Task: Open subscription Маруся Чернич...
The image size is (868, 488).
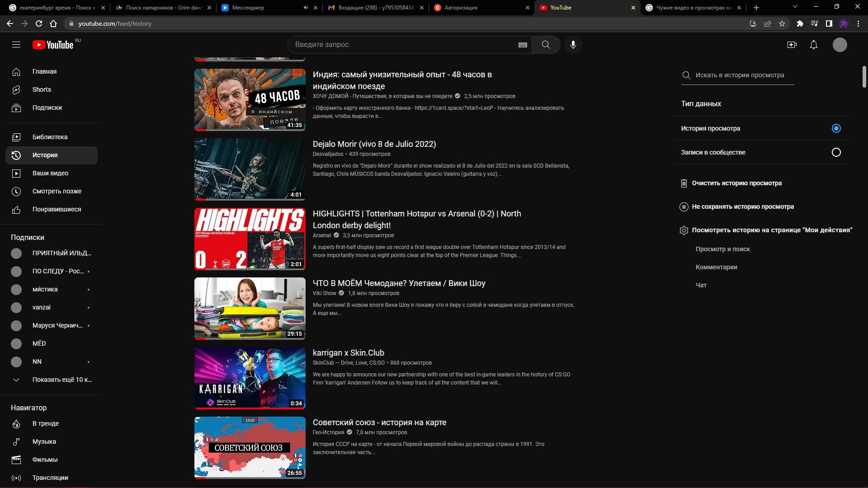Action: [52, 325]
